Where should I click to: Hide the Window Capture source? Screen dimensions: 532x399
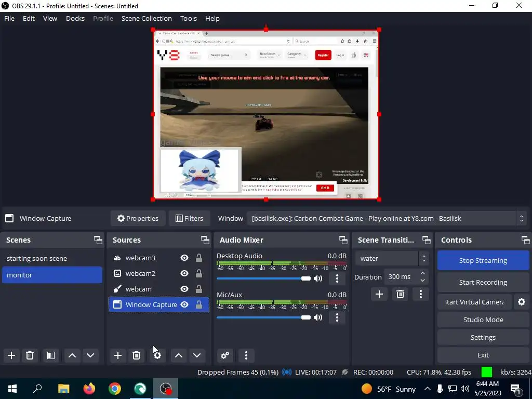point(184,304)
